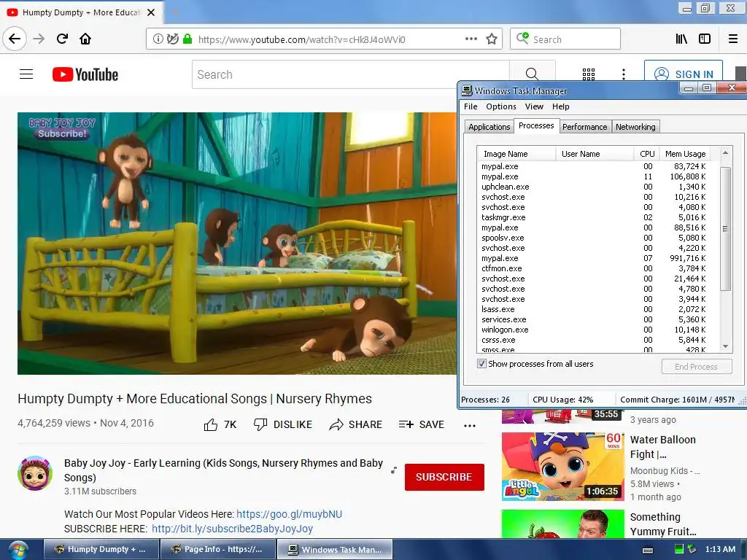Select the taskmgr.exe process row
The width and height of the screenshot is (747, 560).
click(594, 217)
